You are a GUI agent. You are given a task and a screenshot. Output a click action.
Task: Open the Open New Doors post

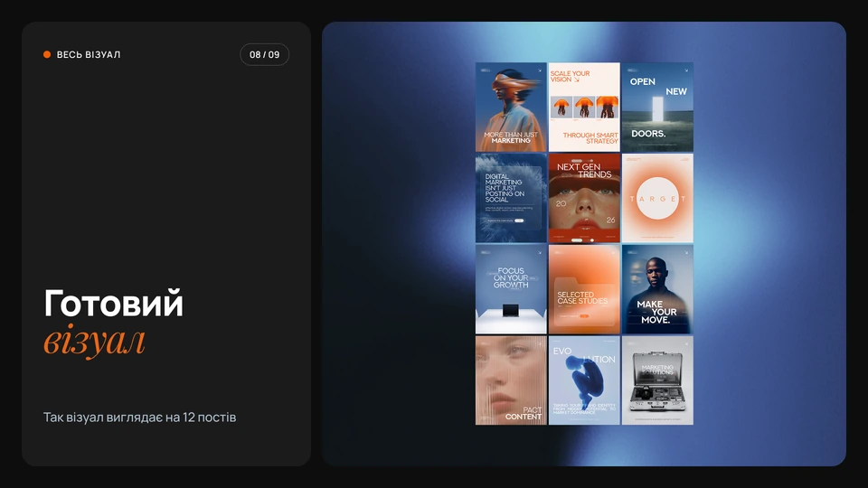(x=657, y=107)
